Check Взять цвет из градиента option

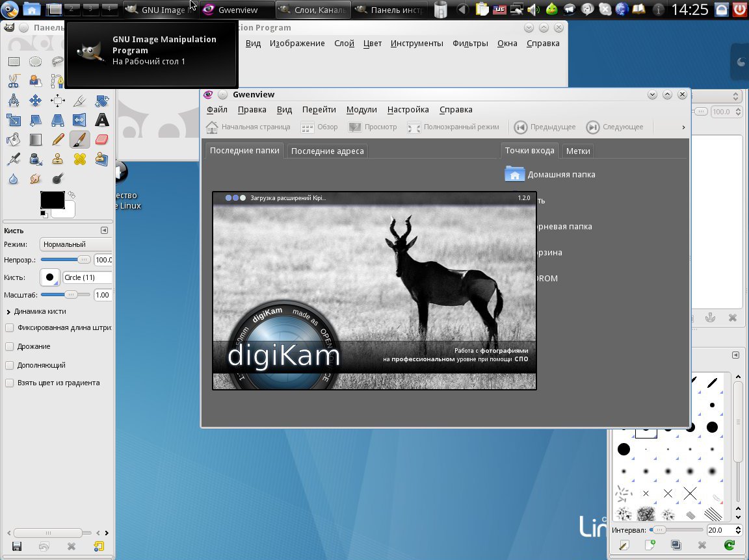pos(10,383)
